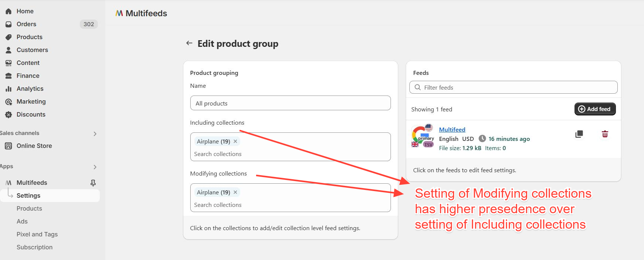Screen dimensions: 644x260
Task: Select Settings under Multifeeds
Action: [x=50, y=196]
